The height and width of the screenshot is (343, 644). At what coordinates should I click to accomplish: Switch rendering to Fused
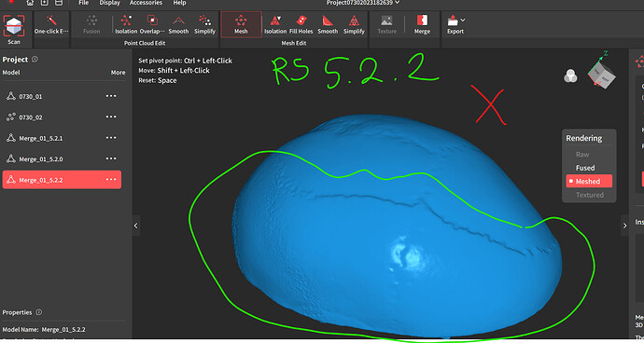(x=585, y=168)
